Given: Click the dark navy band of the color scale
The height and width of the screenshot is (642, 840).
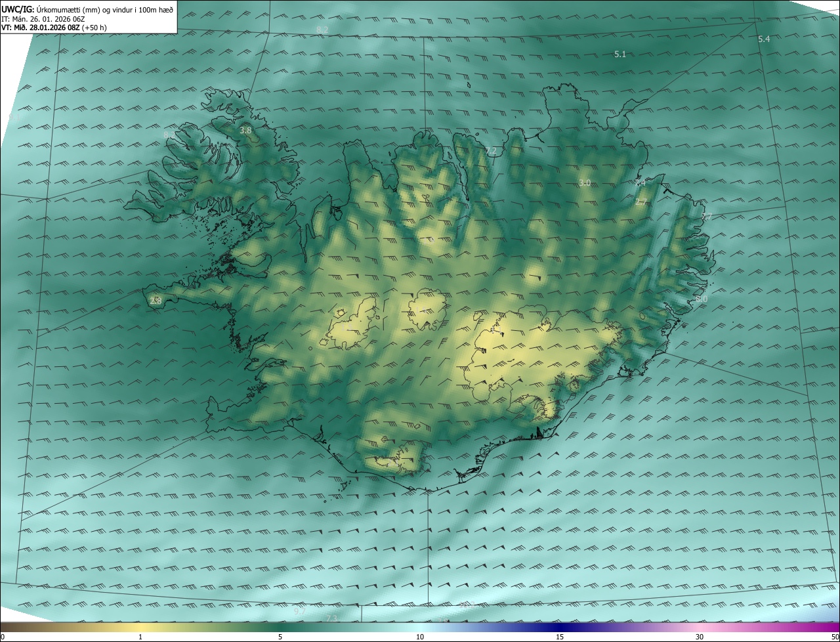Looking at the screenshot, I should (x=560, y=627).
